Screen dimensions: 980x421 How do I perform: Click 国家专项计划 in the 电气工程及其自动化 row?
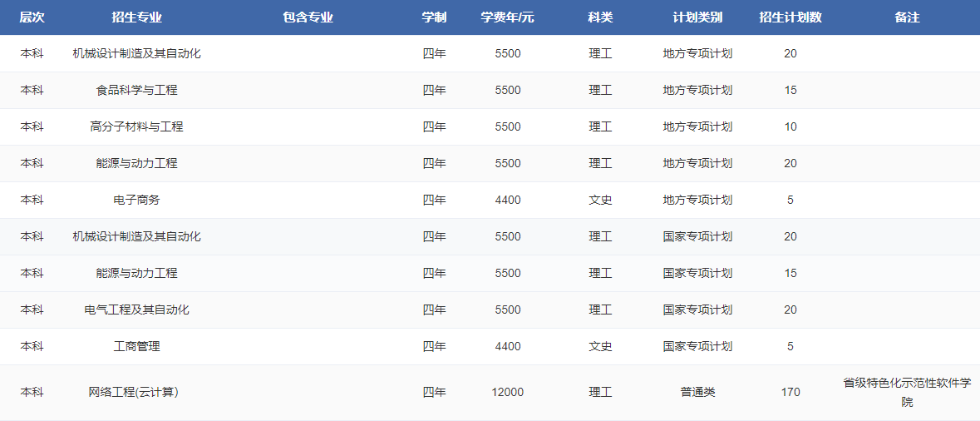(697, 310)
